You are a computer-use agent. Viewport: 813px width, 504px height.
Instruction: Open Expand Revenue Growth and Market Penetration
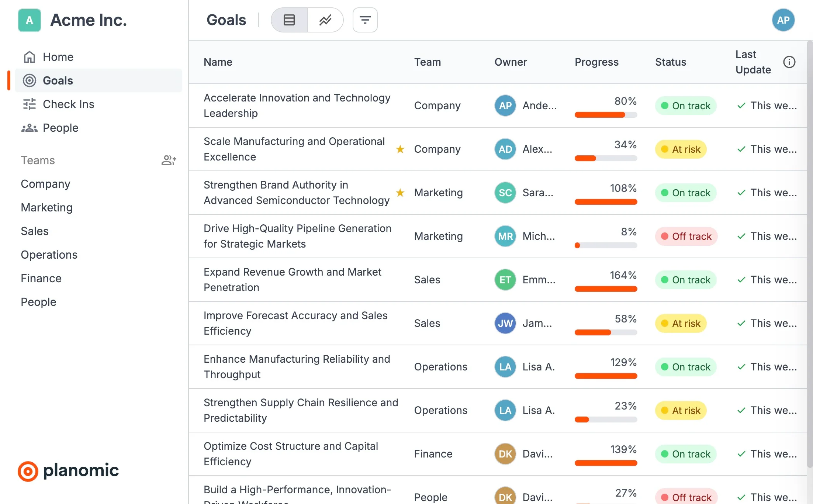click(x=292, y=280)
